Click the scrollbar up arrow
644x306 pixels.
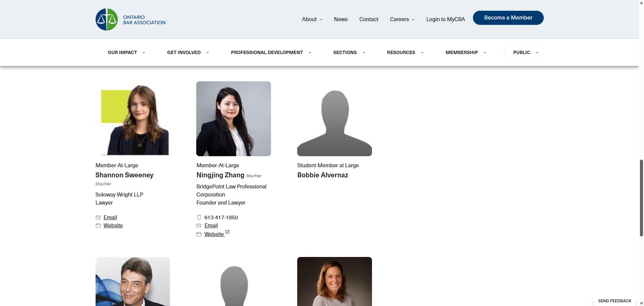click(x=641, y=2)
